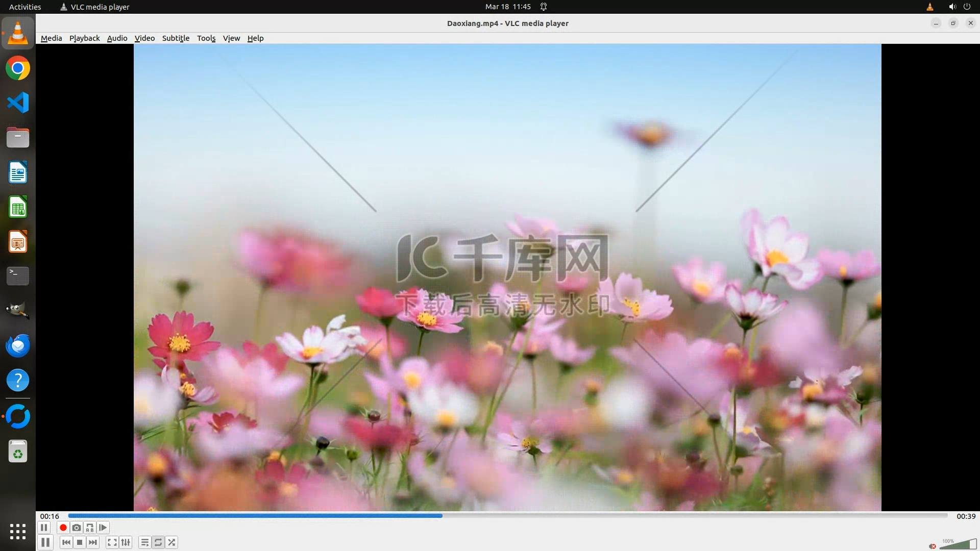Click the elapsed time label 00:16
The width and height of the screenshot is (980, 551).
(50, 516)
